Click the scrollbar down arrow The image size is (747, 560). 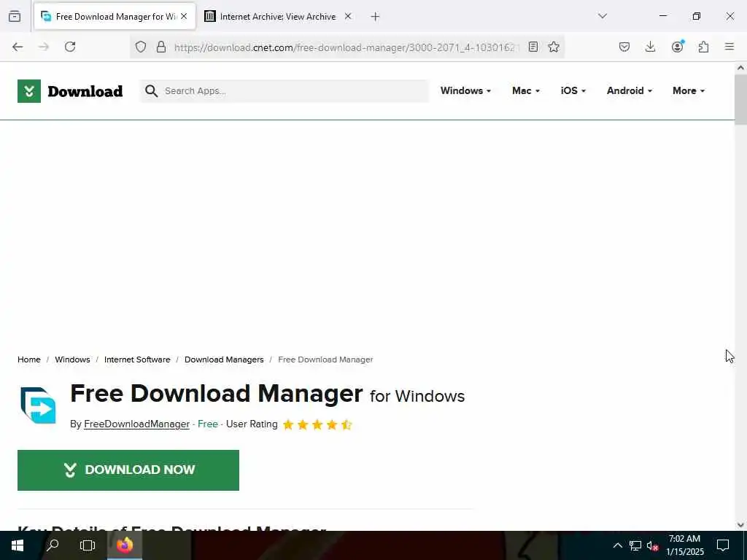click(740, 525)
